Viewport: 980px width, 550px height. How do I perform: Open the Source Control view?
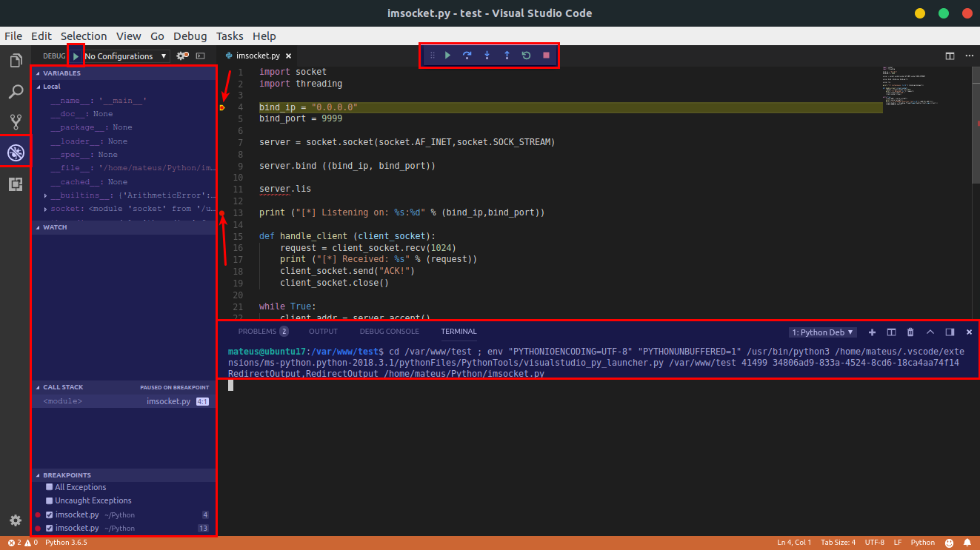[x=16, y=122]
